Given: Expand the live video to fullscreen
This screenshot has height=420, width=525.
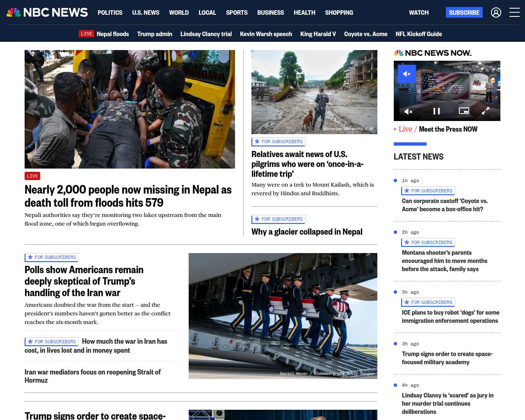Looking at the screenshot, I should pyautogui.click(x=486, y=111).
